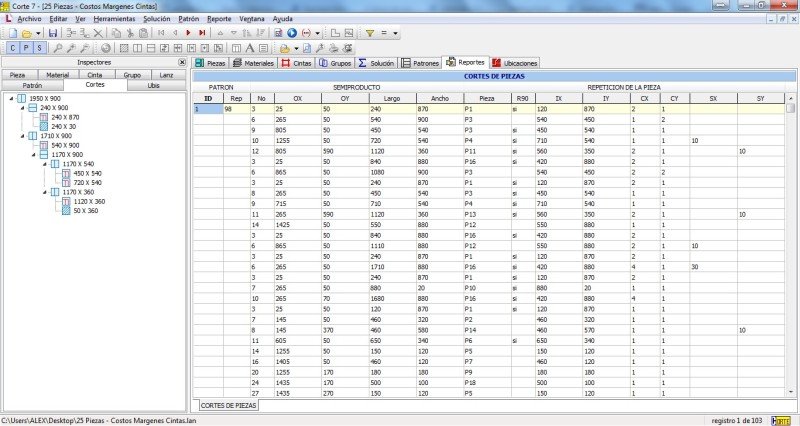The width and height of the screenshot is (800, 426).
Task: Toggle the 'C' view button
Action: pos(12,47)
